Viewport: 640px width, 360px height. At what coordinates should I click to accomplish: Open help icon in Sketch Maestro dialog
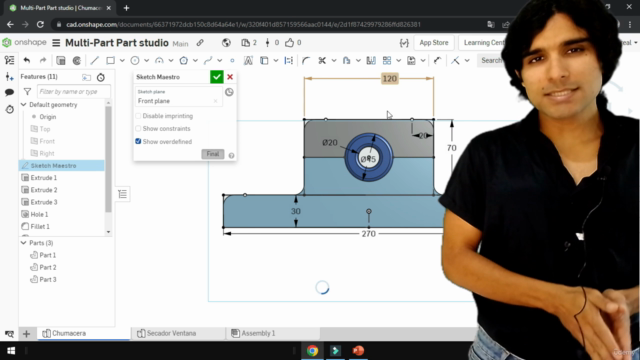pos(231,156)
